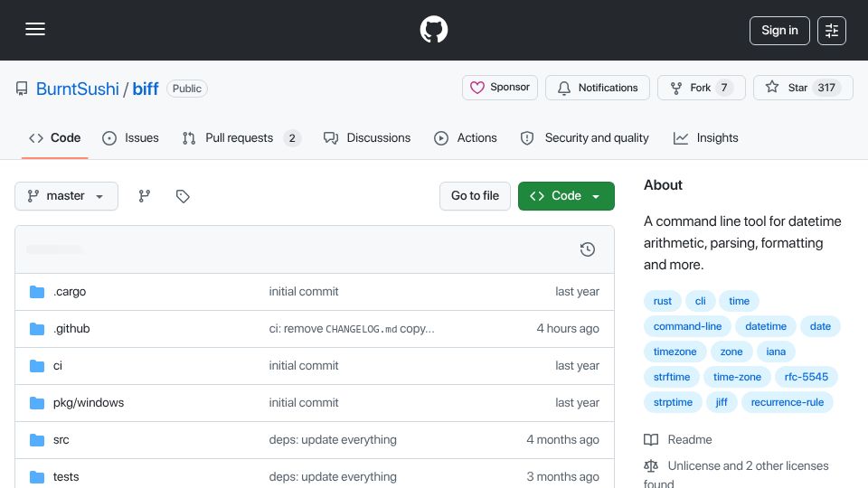Viewport: 868px width, 488px height.
Task: Click the '4 hours ago' timestamp
Action: tap(568, 329)
